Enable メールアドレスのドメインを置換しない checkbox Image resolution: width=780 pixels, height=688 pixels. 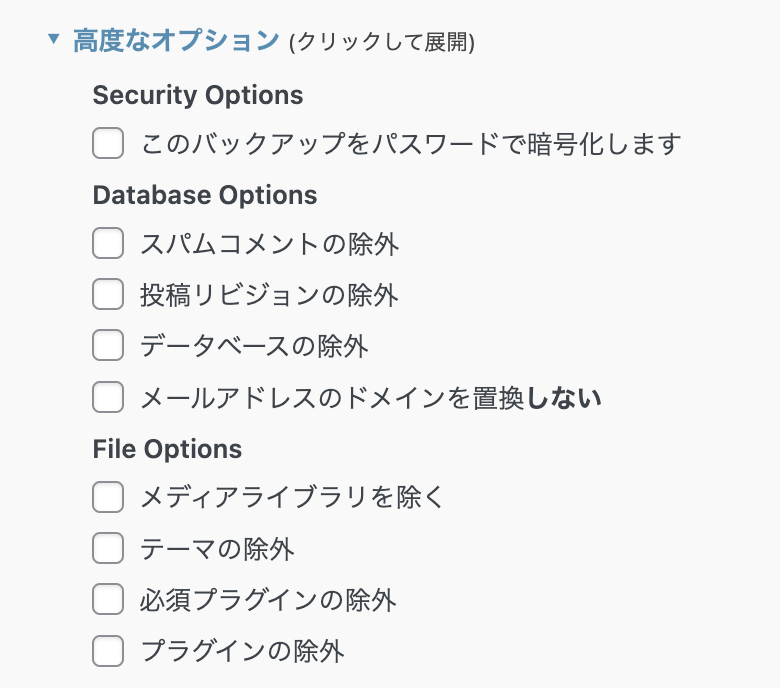108,397
